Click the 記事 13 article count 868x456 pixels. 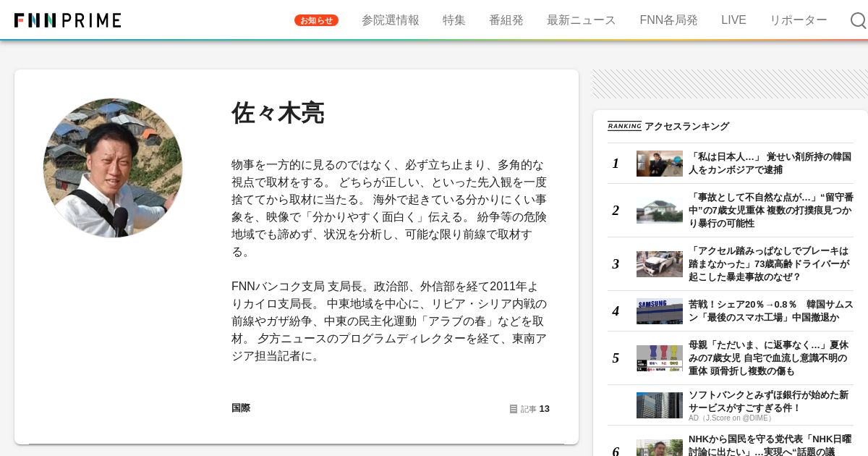(529, 409)
